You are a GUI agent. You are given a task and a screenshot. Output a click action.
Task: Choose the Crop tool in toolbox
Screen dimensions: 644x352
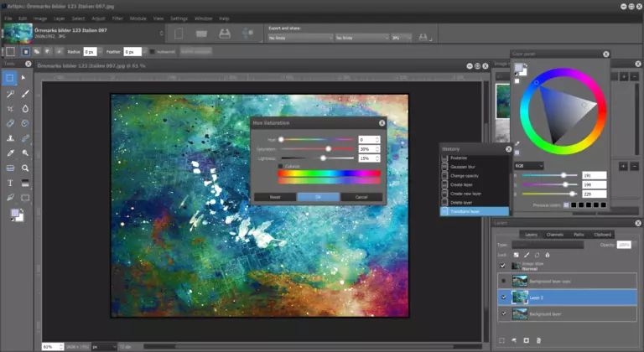[x=10, y=108]
